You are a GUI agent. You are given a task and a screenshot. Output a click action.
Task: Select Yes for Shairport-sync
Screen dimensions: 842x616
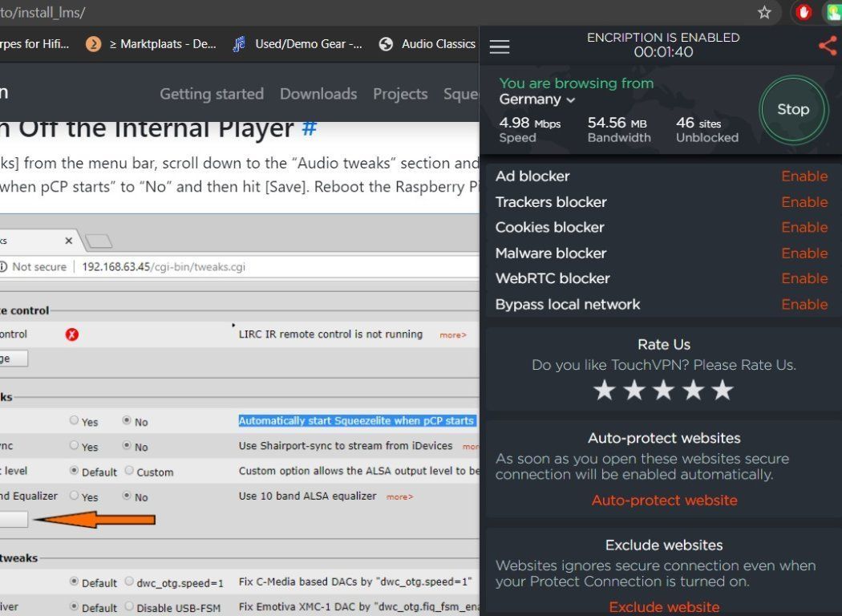[x=74, y=445]
